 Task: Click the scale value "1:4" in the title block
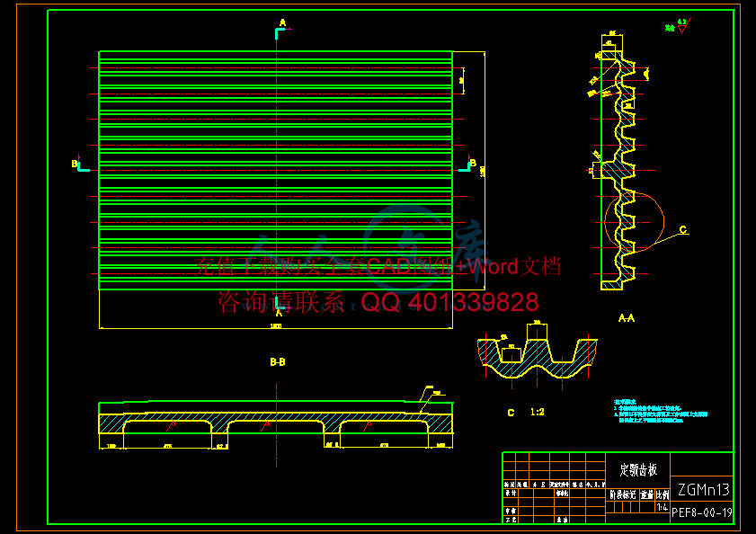(x=662, y=507)
